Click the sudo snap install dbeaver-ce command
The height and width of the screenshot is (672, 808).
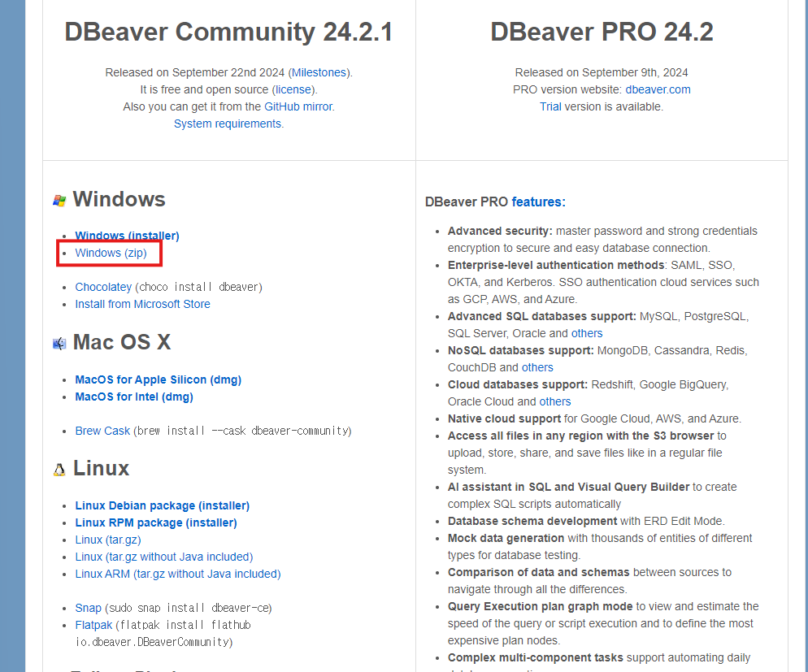pos(188,608)
